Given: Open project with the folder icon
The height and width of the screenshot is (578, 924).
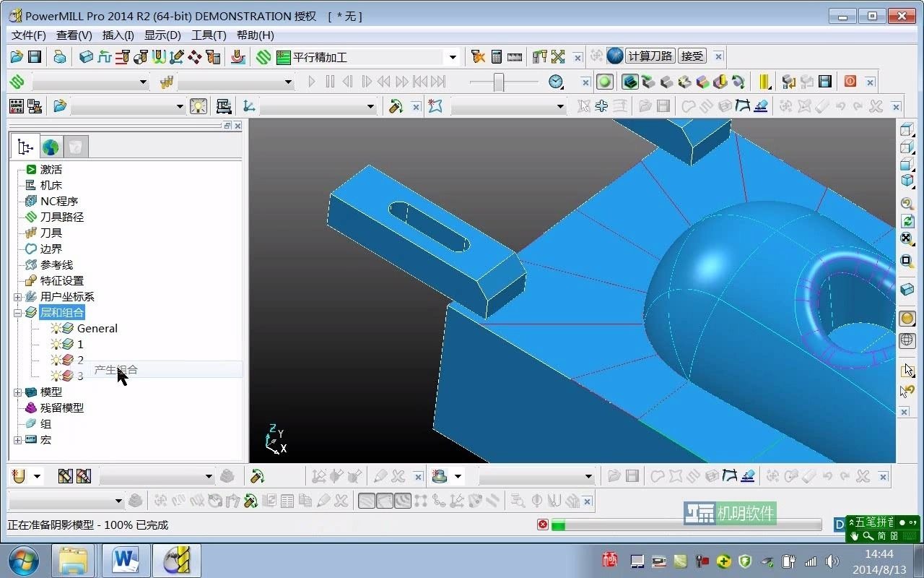Looking at the screenshot, I should (16, 57).
